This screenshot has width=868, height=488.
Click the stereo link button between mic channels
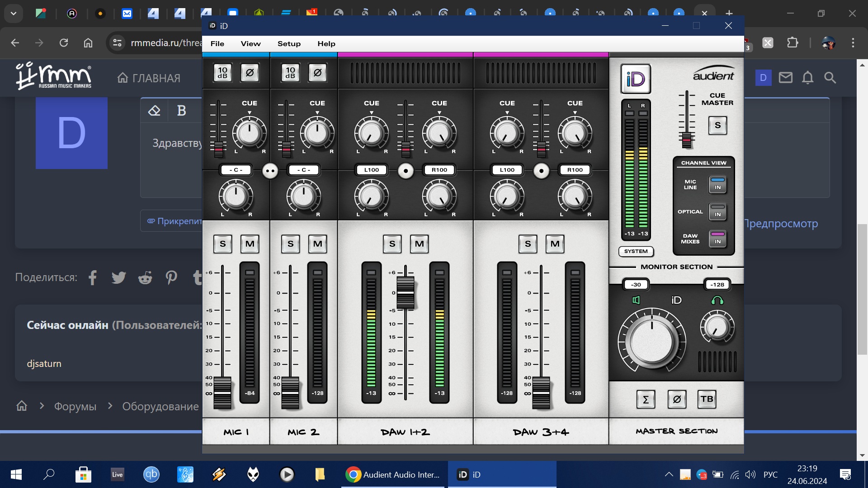tap(270, 171)
